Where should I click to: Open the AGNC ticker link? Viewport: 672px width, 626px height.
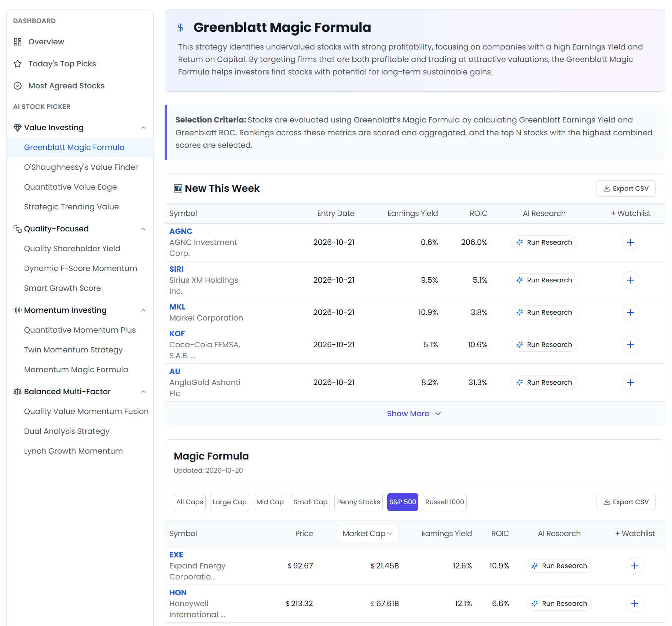point(181,231)
